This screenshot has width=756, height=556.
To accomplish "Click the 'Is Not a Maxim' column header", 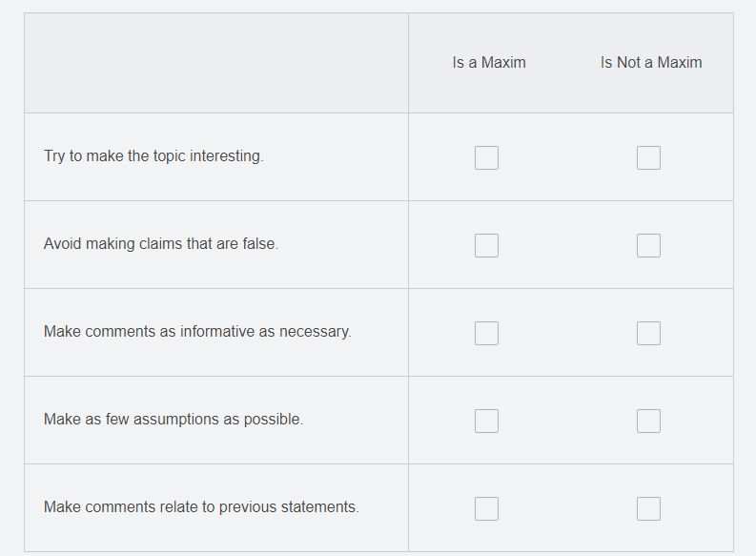I will 651,63.
